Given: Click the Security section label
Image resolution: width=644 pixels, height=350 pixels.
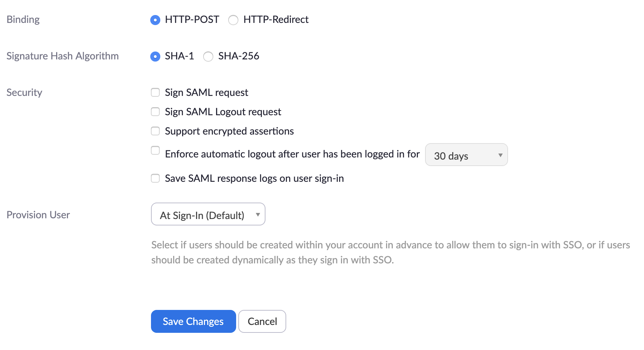Looking at the screenshot, I should 24,92.
